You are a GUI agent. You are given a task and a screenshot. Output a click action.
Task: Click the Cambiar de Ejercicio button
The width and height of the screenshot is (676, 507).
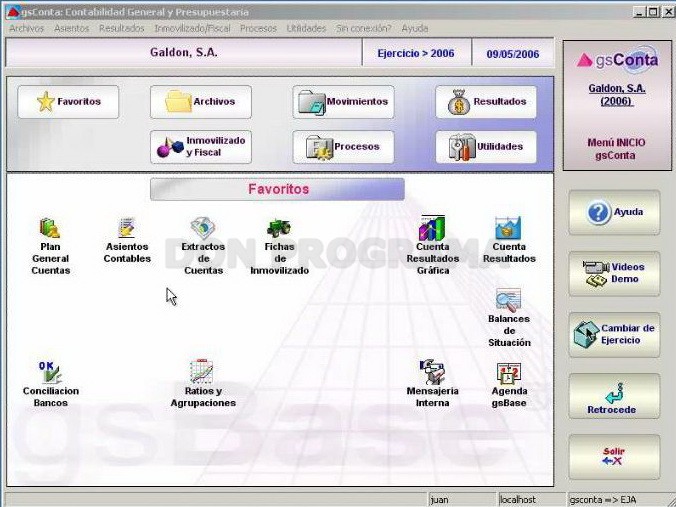[x=614, y=335]
